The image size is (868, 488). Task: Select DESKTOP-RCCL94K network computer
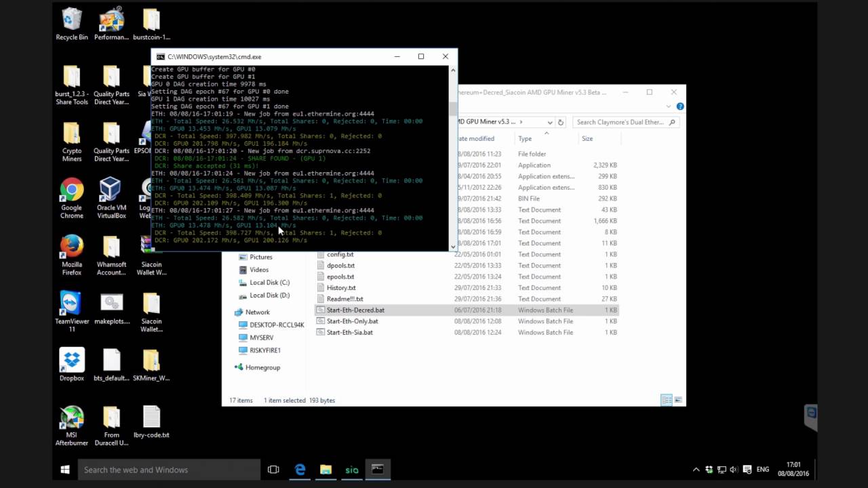pyautogui.click(x=271, y=325)
